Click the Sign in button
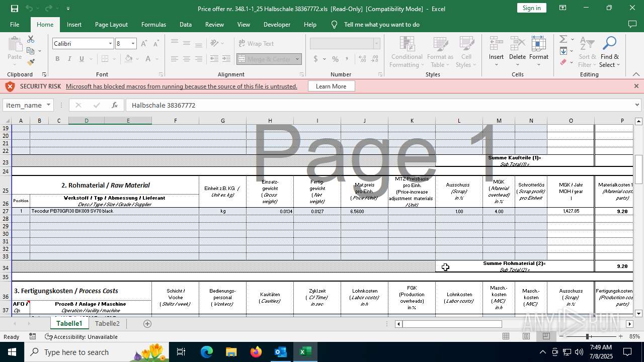Viewport: 644px width, 362px height. pos(531,8)
